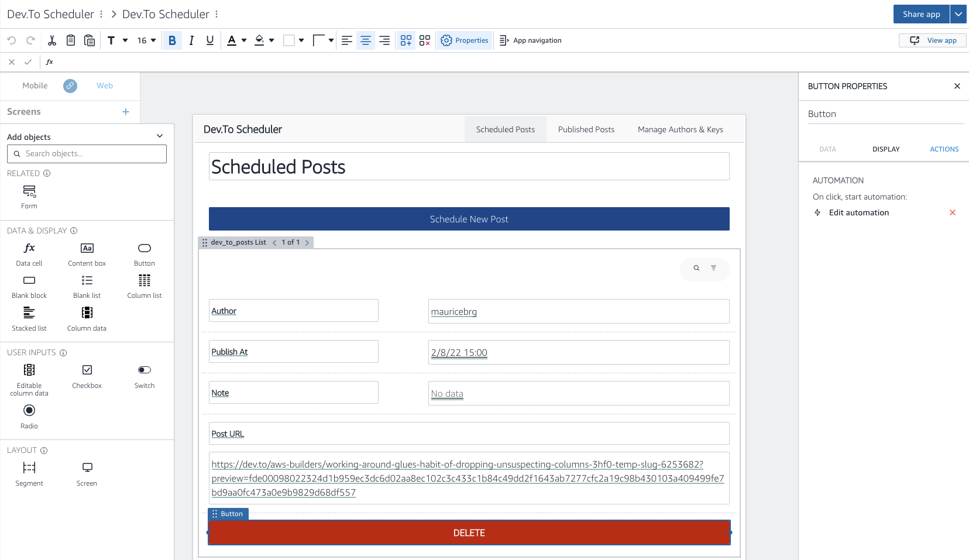
Task: Click Edit automation link
Action: pyautogui.click(x=859, y=212)
